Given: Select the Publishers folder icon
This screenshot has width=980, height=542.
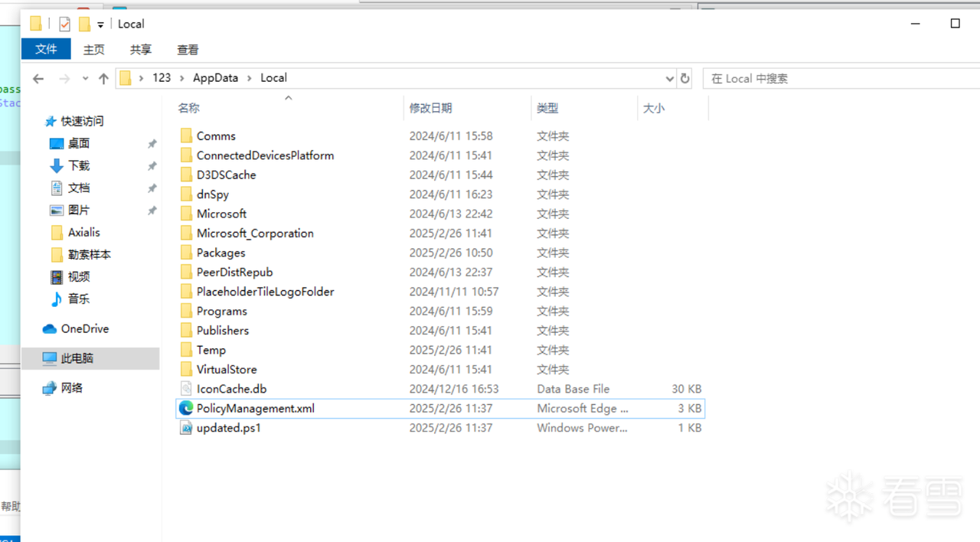Looking at the screenshot, I should point(185,331).
